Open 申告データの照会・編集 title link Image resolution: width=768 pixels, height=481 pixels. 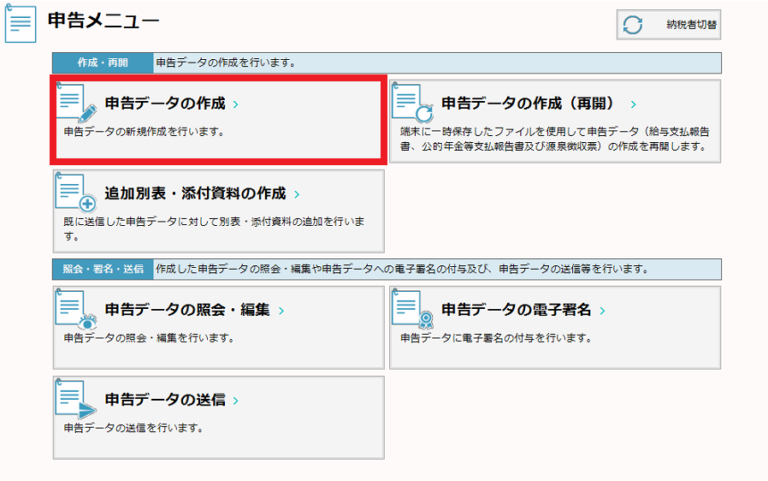[x=187, y=310]
